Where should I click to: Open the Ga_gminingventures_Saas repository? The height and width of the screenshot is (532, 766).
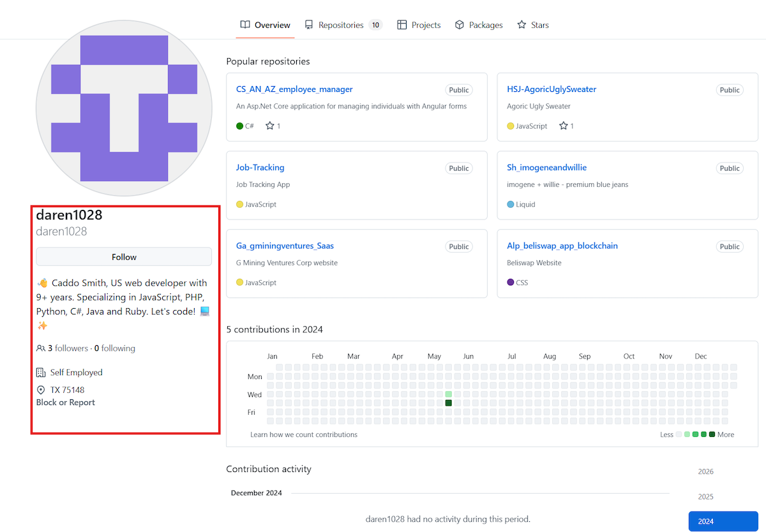285,246
